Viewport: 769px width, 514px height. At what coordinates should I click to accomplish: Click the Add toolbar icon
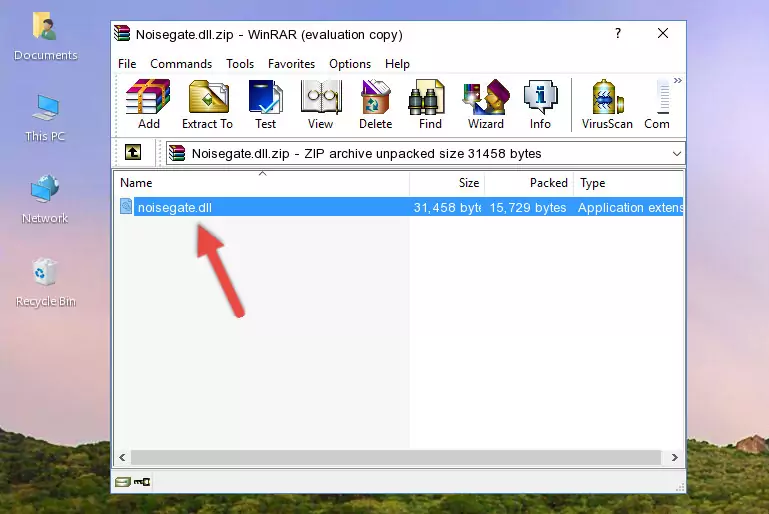pyautogui.click(x=148, y=104)
